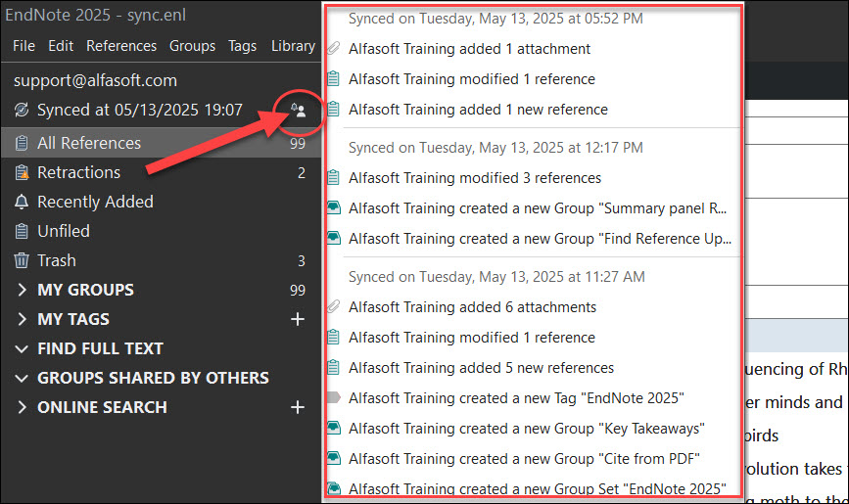
Task: Collapse GROUPS SHARED BY OTHERS section
Action: coord(22,378)
